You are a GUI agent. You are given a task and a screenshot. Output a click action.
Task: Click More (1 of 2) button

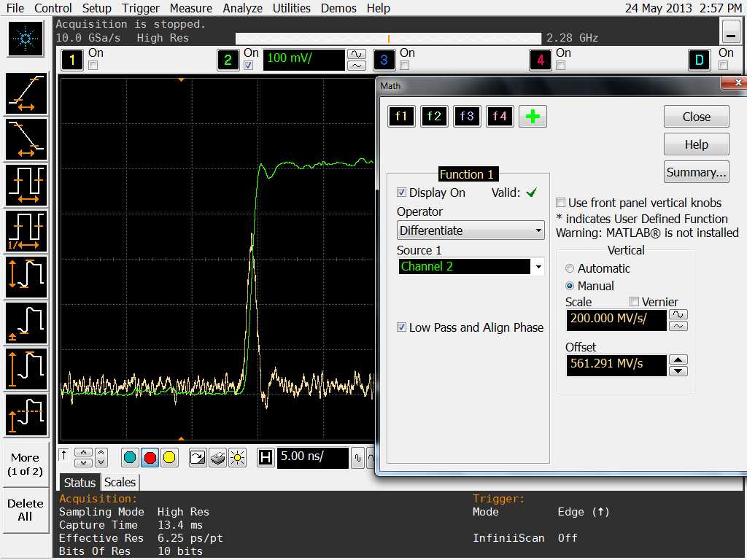click(x=26, y=464)
